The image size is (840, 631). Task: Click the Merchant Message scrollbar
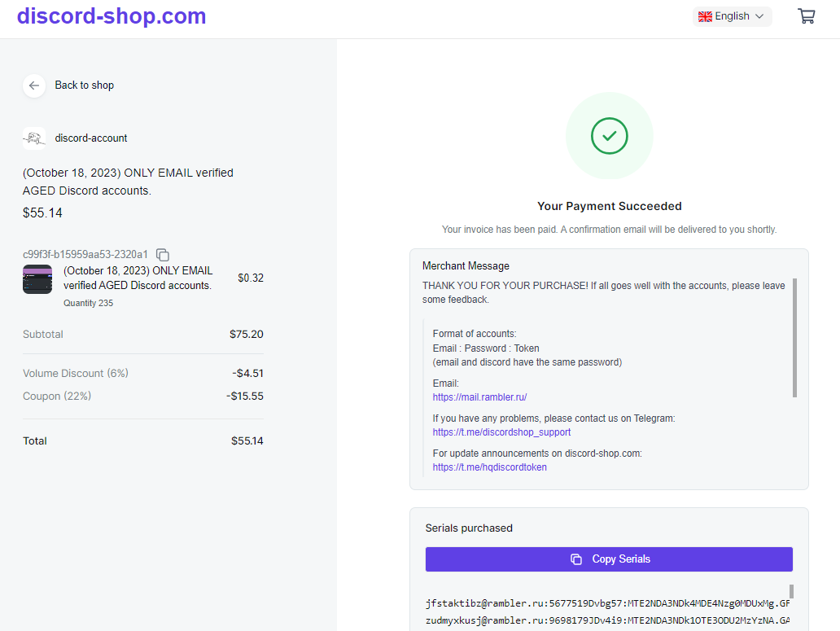point(794,337)
